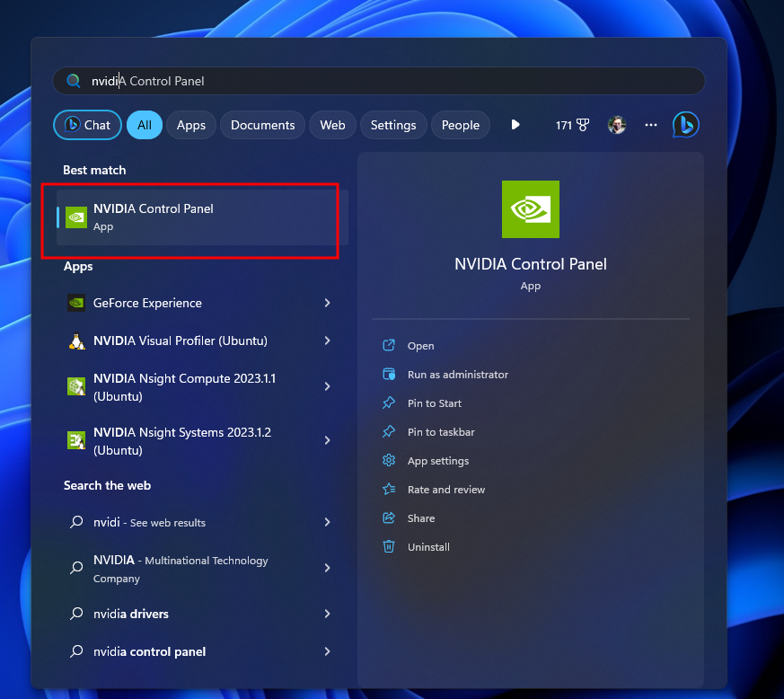Open nvidia control panel web suggestion
784x699 pixels.
point(149,652)
